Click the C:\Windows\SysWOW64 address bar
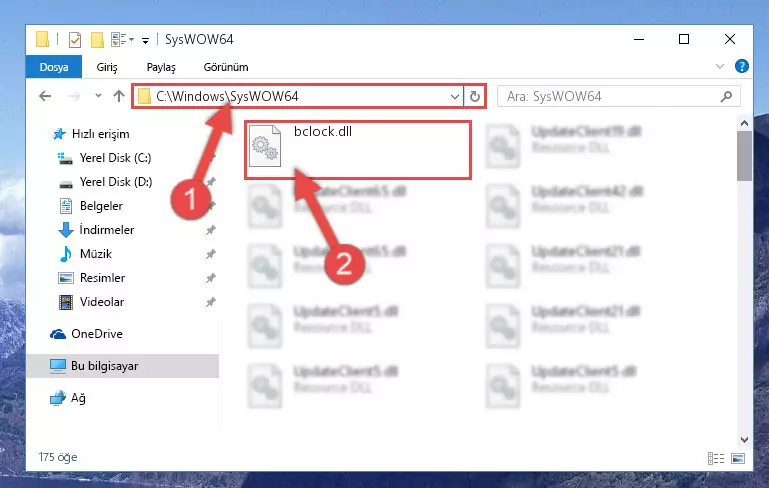 click(298, 96)
